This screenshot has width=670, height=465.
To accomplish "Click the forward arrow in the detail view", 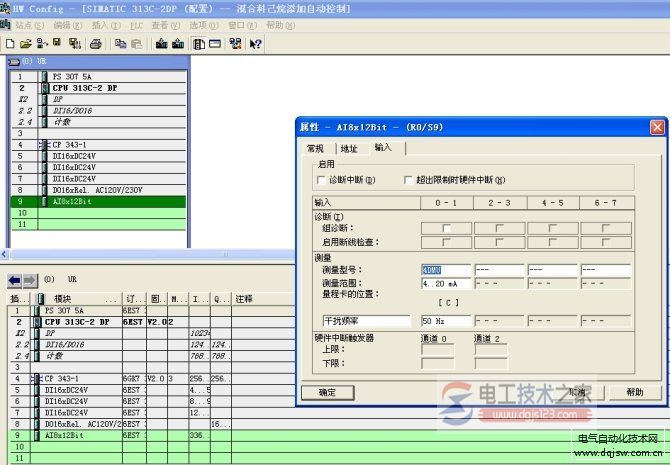I will (x=30, y=280).
